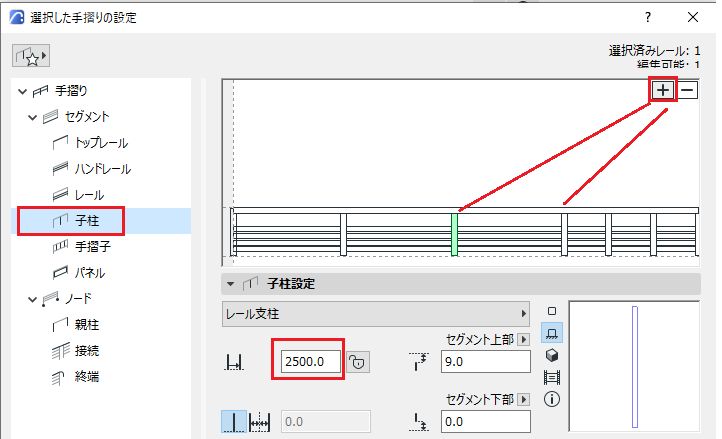Select 子柱 in the tree

87,221
